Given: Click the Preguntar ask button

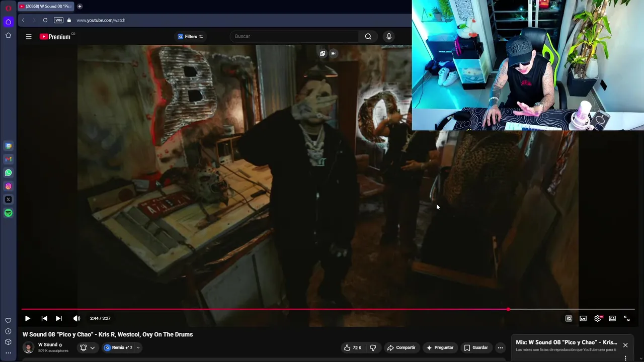Looking at the screenshot, I should (x=439, y=347).
